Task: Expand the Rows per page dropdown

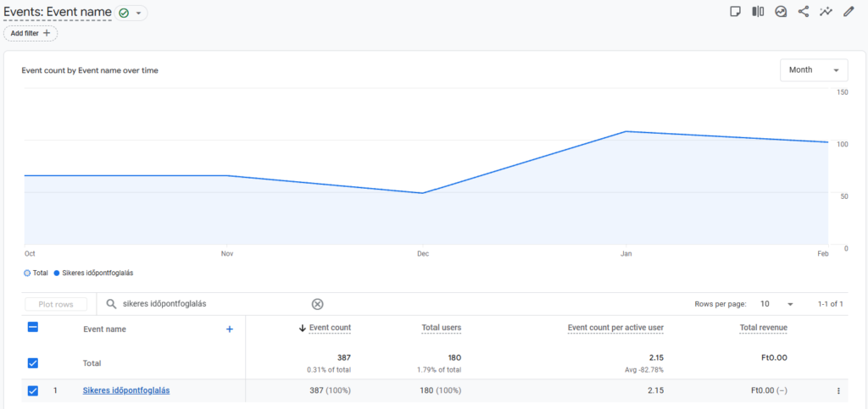Action: pos(776,304)
